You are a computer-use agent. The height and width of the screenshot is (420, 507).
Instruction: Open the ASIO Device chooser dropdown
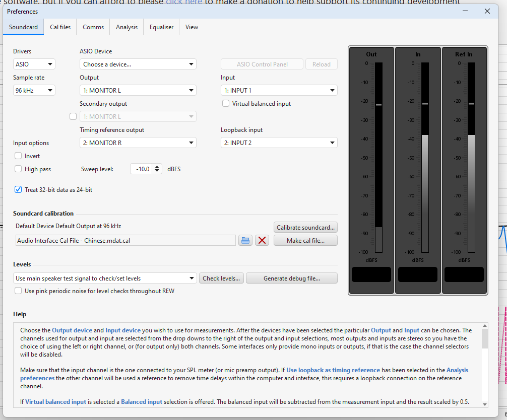point(138,64)
